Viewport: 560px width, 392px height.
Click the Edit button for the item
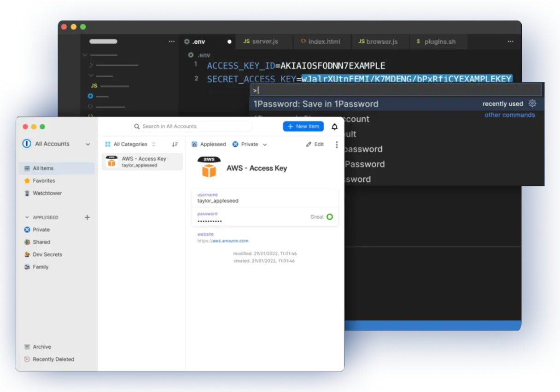click(315, 144)
